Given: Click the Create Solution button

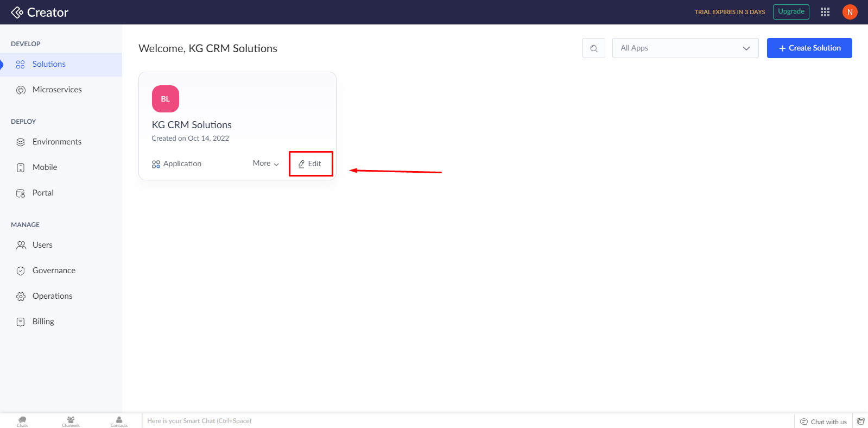Looking at the screenshot, I should tap(809, 48).
